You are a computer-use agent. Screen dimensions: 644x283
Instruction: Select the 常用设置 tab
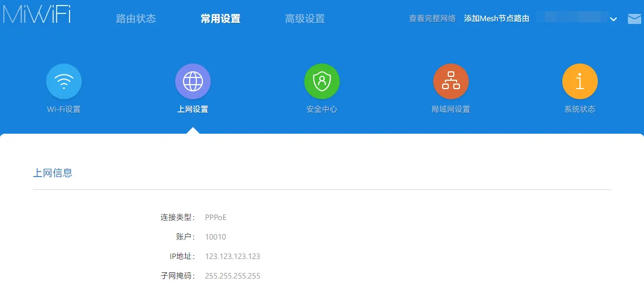[220, 19]
